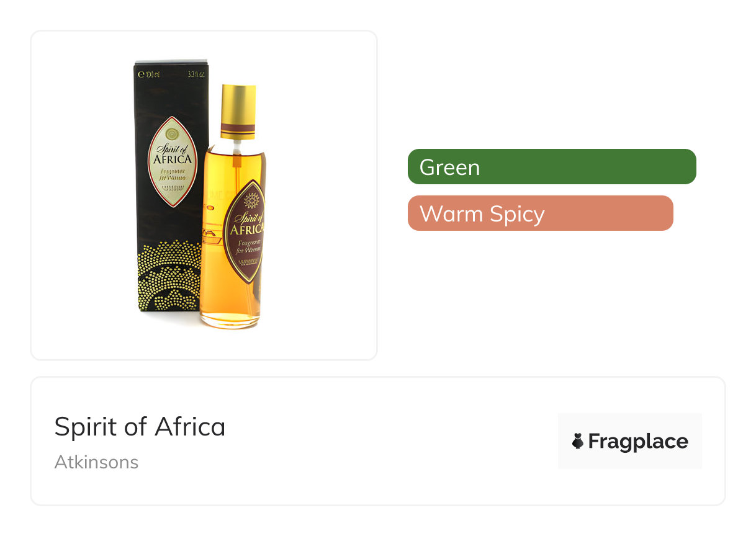Click the product image card frame
Image resolution: width=756 pixels, height=536 pixels.
(204, 195)
